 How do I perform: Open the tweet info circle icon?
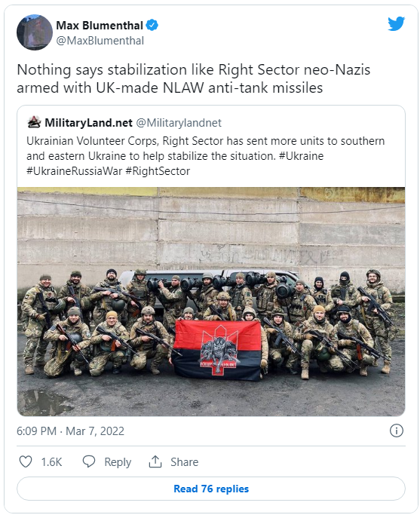[x=396, y=431]
